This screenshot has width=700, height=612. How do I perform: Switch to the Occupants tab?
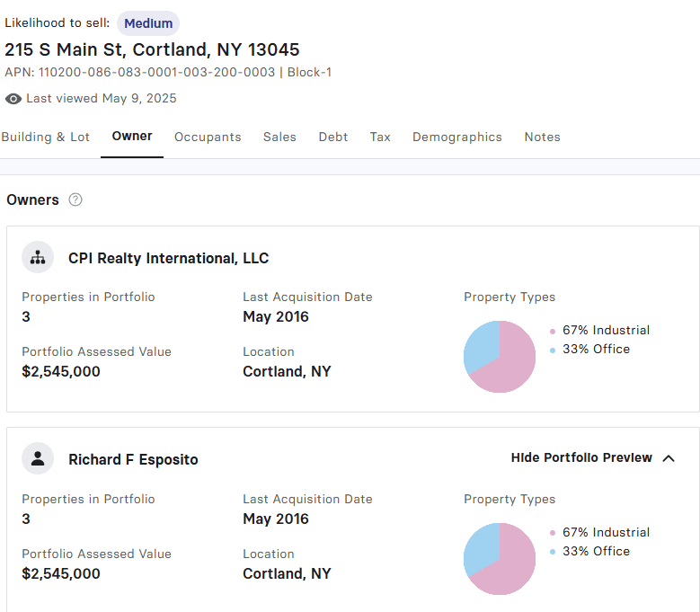[208, 137]
